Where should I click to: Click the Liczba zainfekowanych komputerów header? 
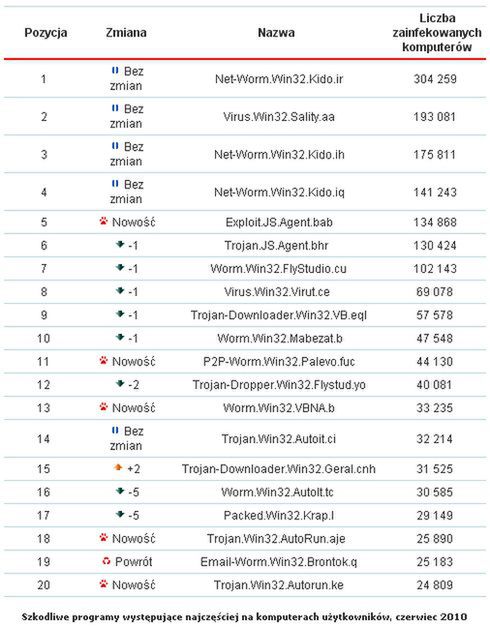click(437, 33)
